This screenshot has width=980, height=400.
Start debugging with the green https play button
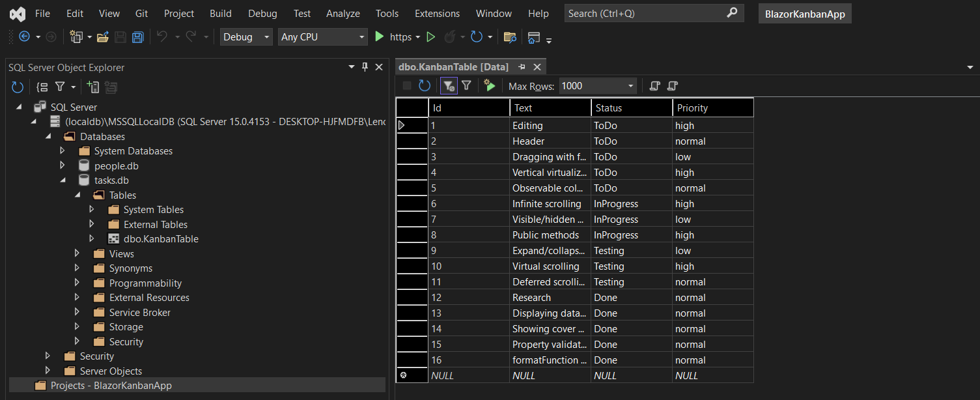[x=380, y=37]
